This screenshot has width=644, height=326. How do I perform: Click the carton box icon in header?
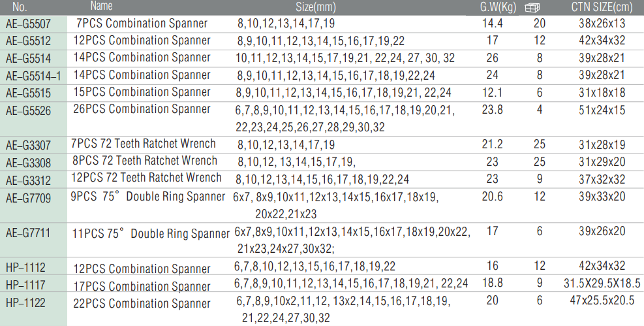click(532, 7)
